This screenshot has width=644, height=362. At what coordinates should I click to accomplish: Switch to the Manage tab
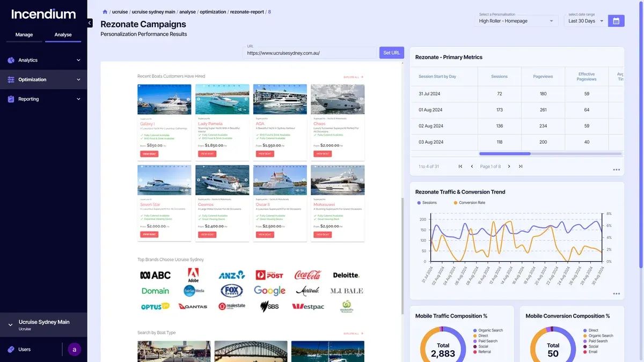[24, 34]
